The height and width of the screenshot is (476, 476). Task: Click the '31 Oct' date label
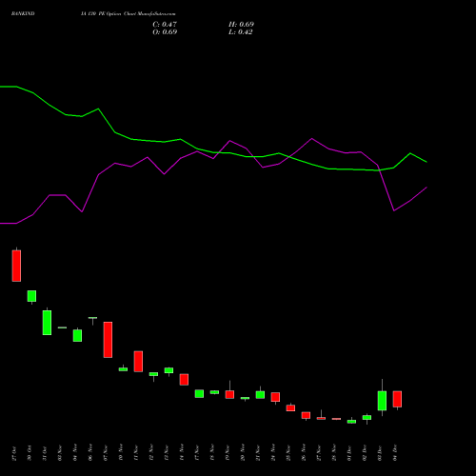(x=45, y=453)
